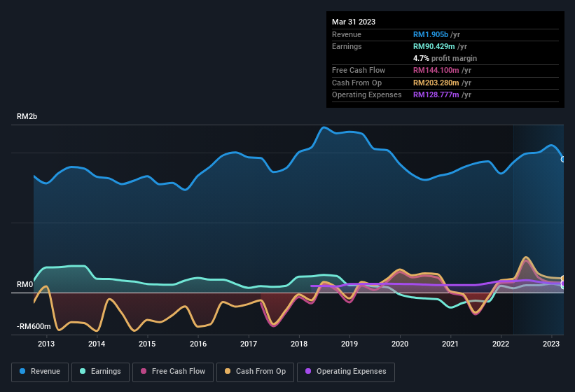This screenshot has height=392, width=575.
Task: Toggle Operating Expenses legend item
Action: tap(346, 372)
